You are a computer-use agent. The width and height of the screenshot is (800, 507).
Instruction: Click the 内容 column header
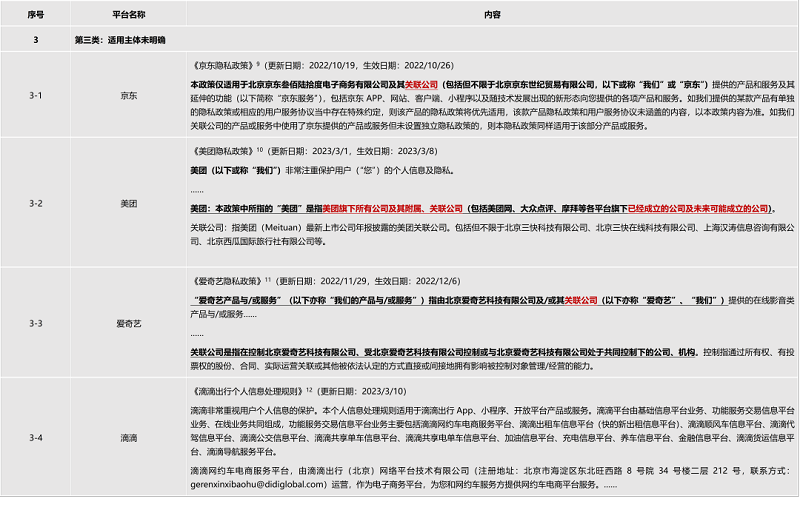492,15
